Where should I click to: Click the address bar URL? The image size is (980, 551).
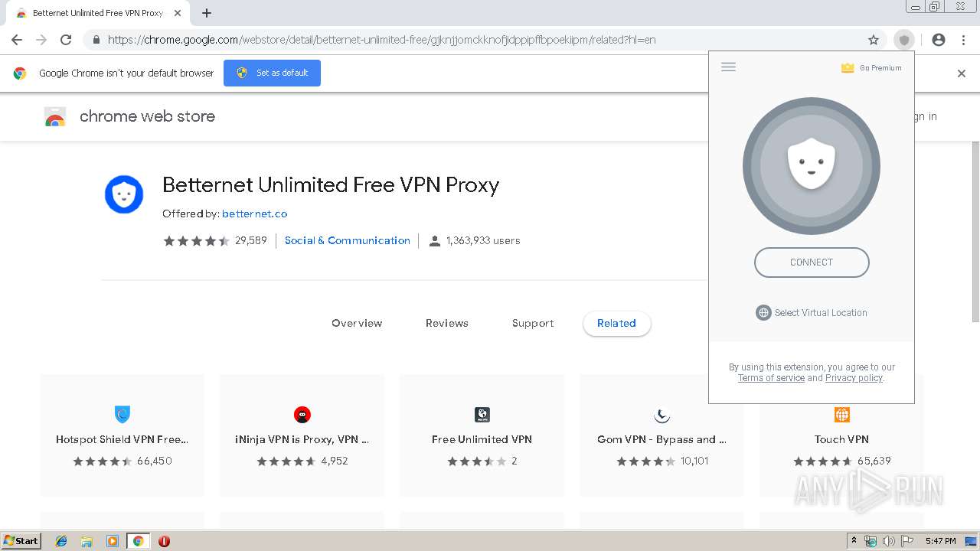[381, 40]
